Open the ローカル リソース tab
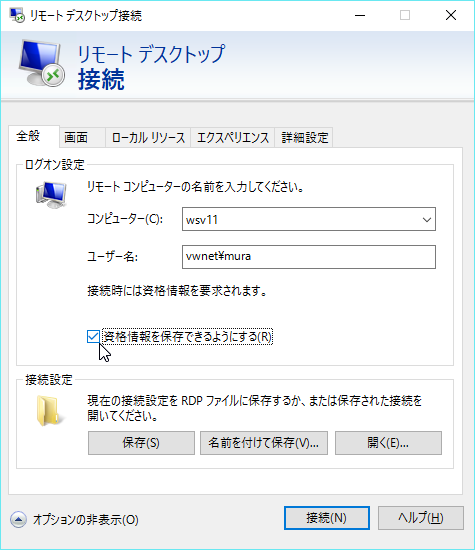The width and height of the screenshot is (475, 550). coord(148,138)
